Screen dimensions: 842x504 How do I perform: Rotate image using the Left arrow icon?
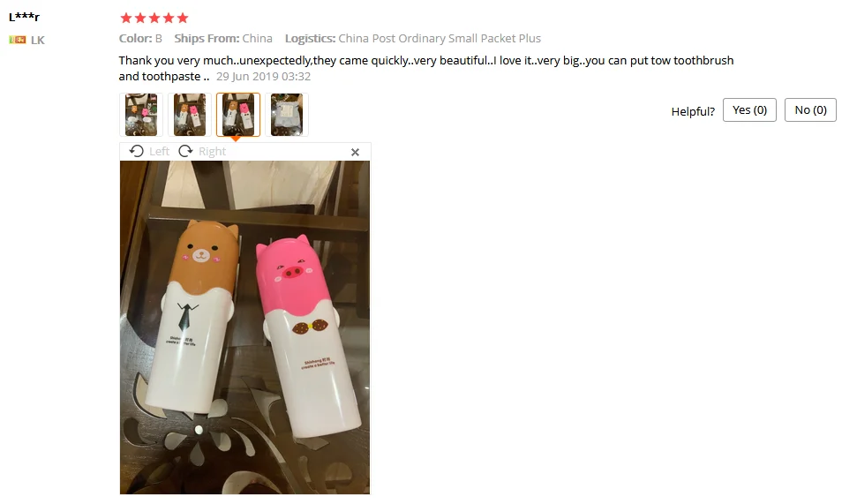point(137,152)
